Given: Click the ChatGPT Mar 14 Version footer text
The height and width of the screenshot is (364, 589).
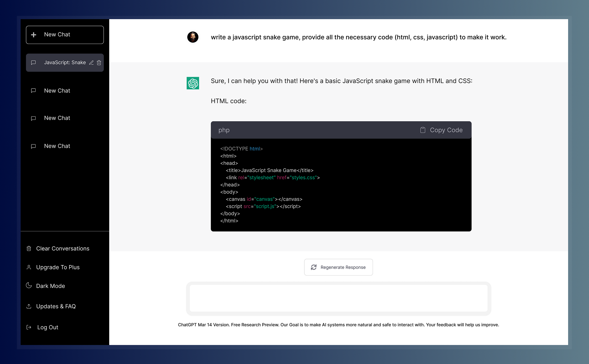Looking at the screenshot, I should tap(338, 325).
